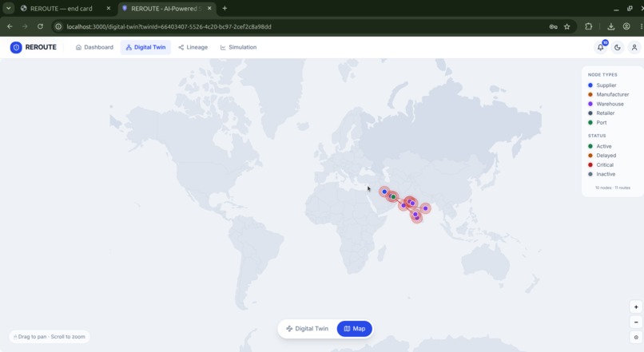Select the blue Supplier node on the map
Screen dimensions: 644x352
384,192
